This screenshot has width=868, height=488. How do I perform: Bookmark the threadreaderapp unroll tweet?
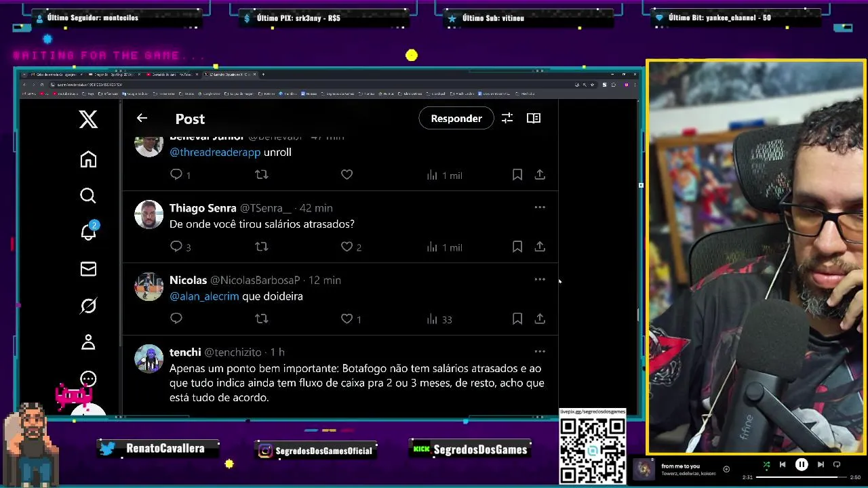click(x=517, y=175)
